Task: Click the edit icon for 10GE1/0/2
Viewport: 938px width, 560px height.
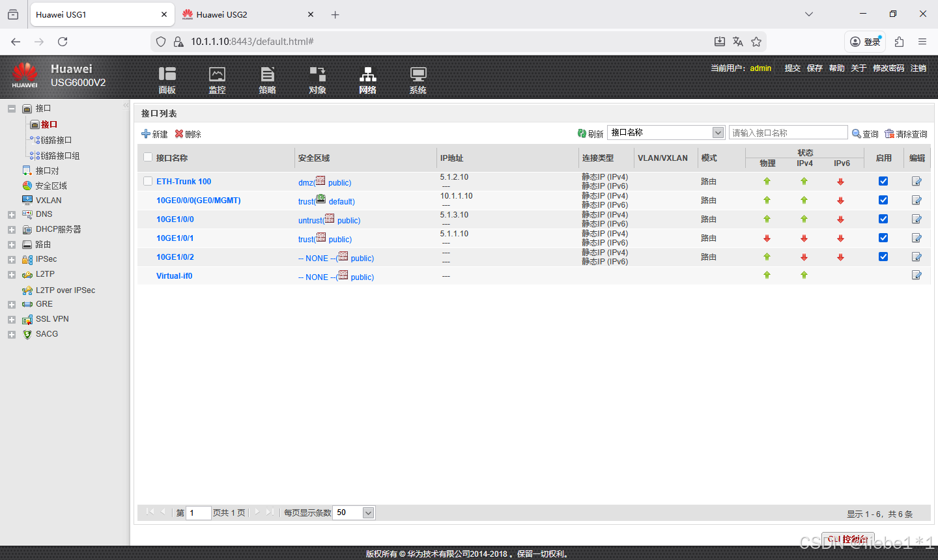Action: point(917,257)
